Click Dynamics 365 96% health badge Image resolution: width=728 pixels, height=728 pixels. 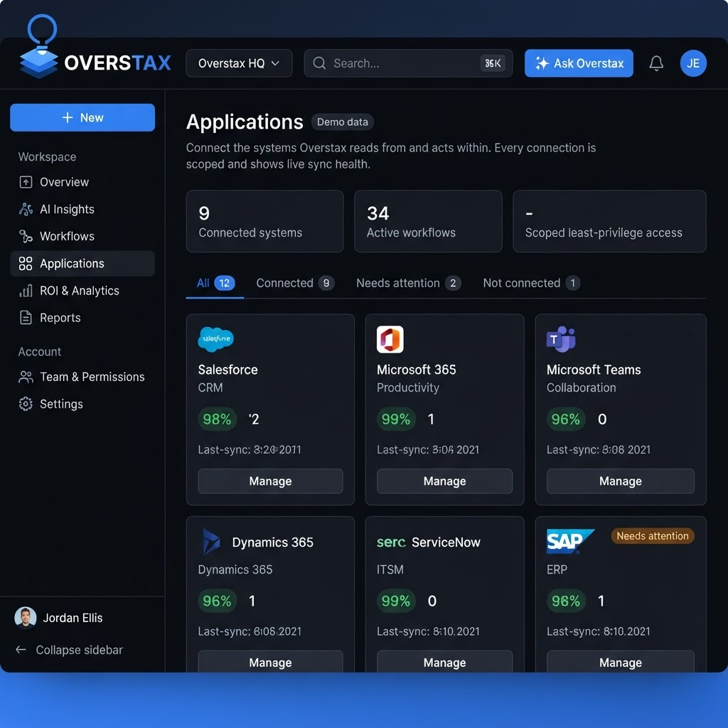(217, 601)
